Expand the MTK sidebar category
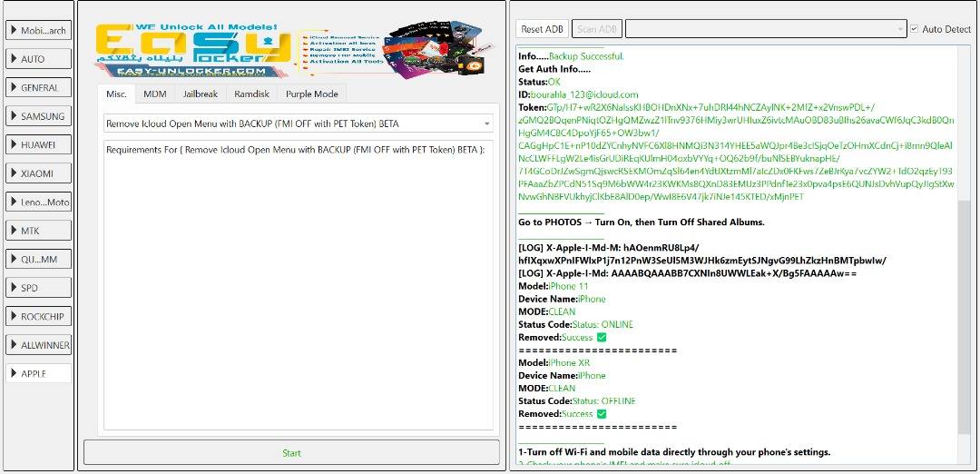The height and width of the screenshot is (474, 980). pyautogui.click(x=39, y=231)
